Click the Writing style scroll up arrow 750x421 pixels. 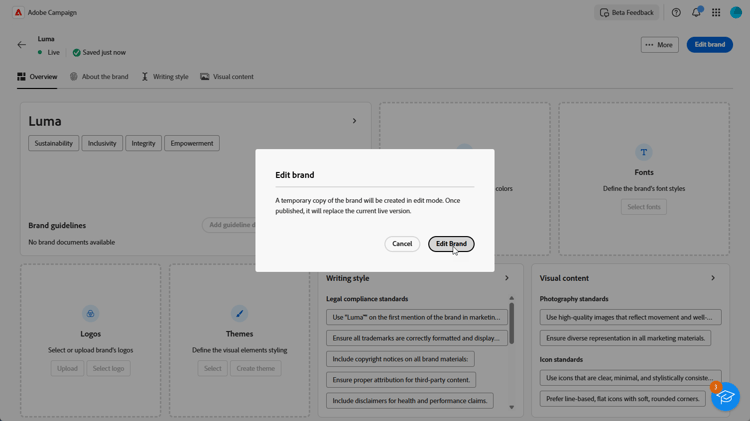[x=511, y=298]
